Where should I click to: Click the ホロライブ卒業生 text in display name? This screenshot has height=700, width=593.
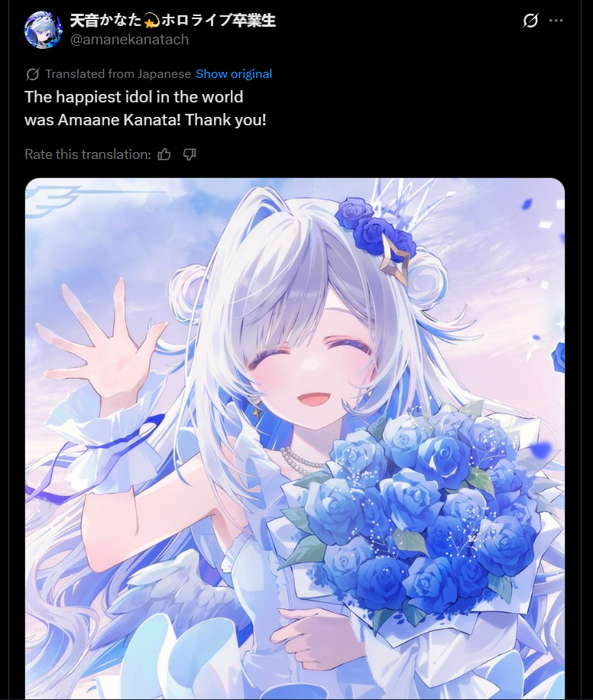pos(219,21)
